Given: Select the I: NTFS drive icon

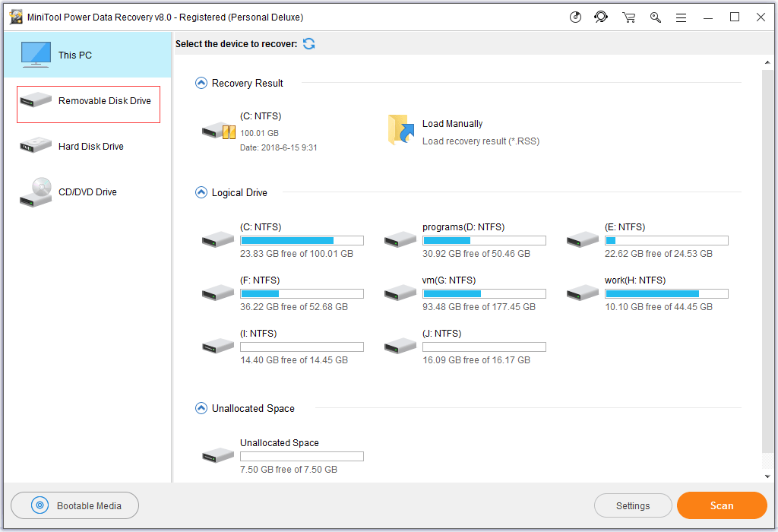Looking at the screenshot, I should tap(218, 346).
